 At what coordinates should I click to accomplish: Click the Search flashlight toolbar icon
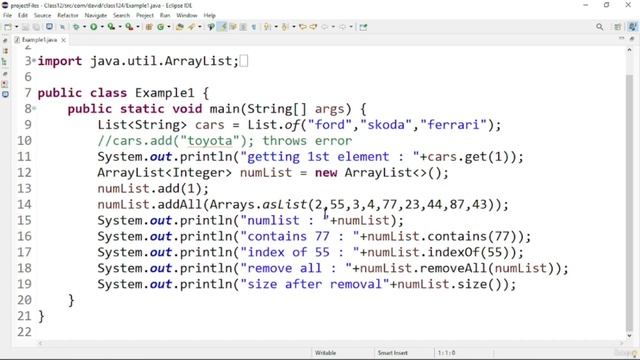click(191, 27)
